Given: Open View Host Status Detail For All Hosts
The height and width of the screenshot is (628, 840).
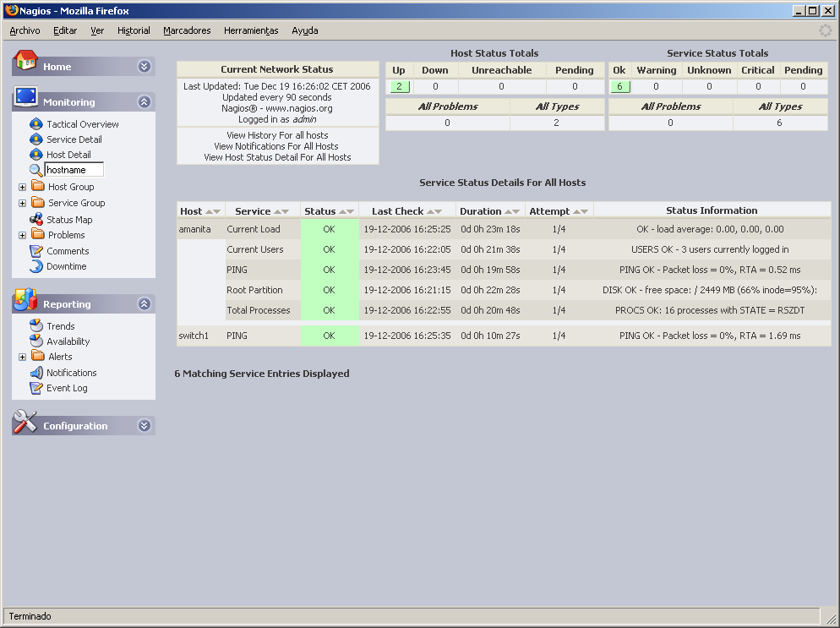Looking at the screenshot, I should tap(277, 157).
